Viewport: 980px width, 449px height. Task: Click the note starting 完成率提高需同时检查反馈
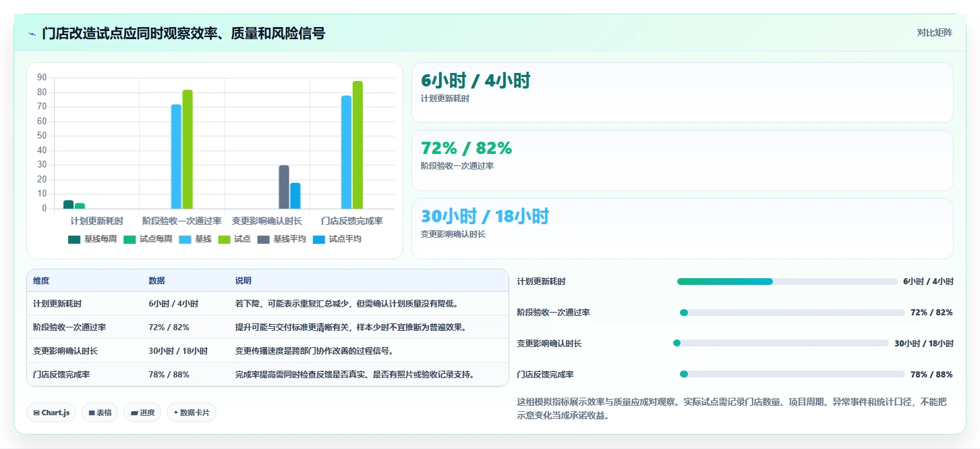355,375
